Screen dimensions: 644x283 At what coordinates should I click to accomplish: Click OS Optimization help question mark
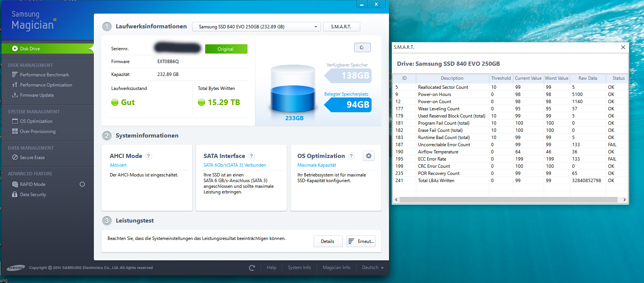pos(352,156)
